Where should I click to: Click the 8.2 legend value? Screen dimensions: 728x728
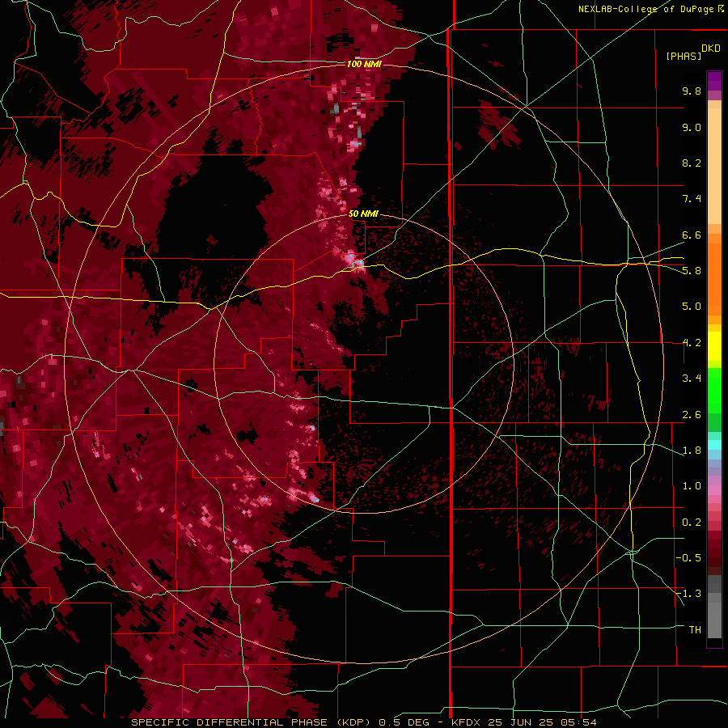coord(692,163)
